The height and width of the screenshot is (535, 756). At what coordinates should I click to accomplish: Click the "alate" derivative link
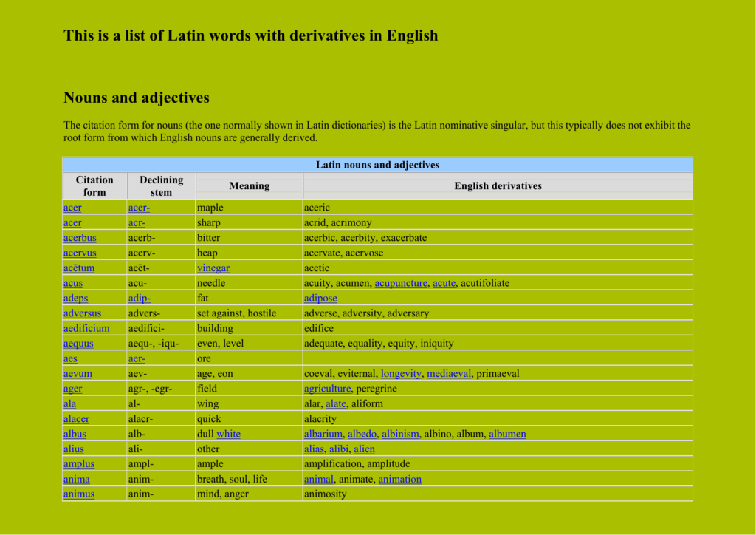pyautogui.click(x=336, y=403)
